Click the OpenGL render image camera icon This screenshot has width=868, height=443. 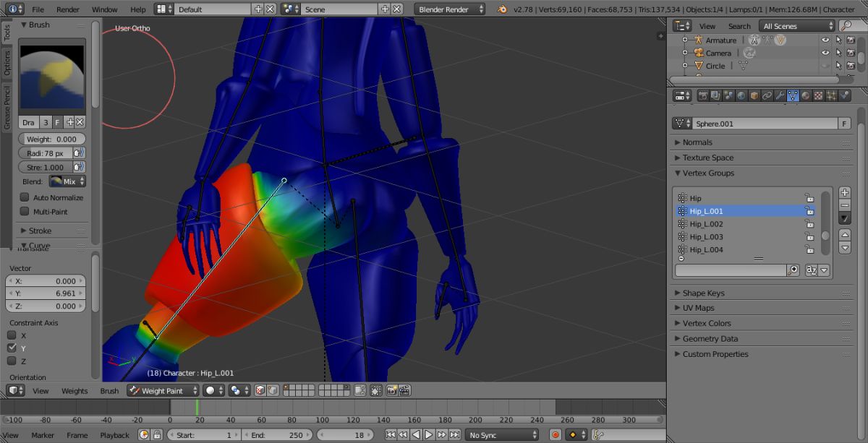(x=391, y=390)
